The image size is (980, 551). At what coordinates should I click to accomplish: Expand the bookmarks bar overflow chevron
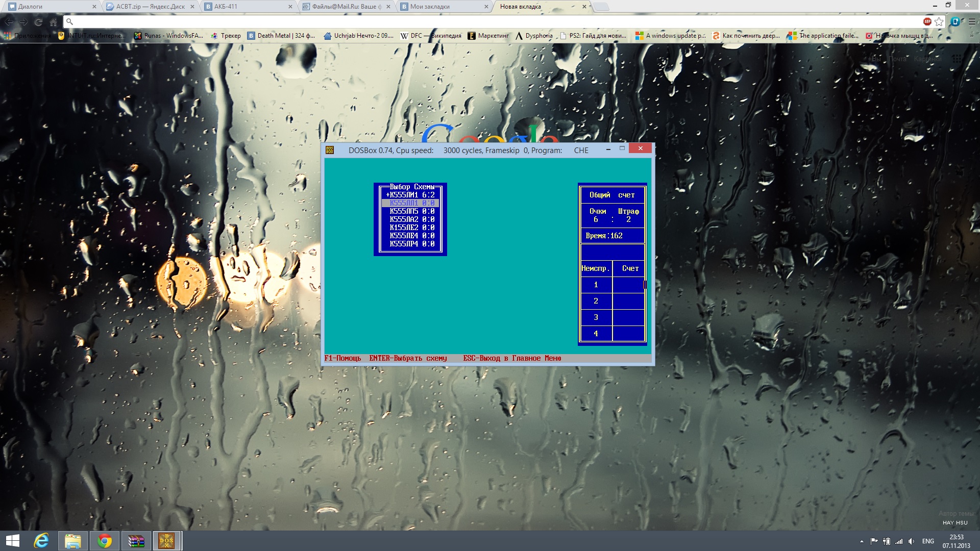coord(971,36)
